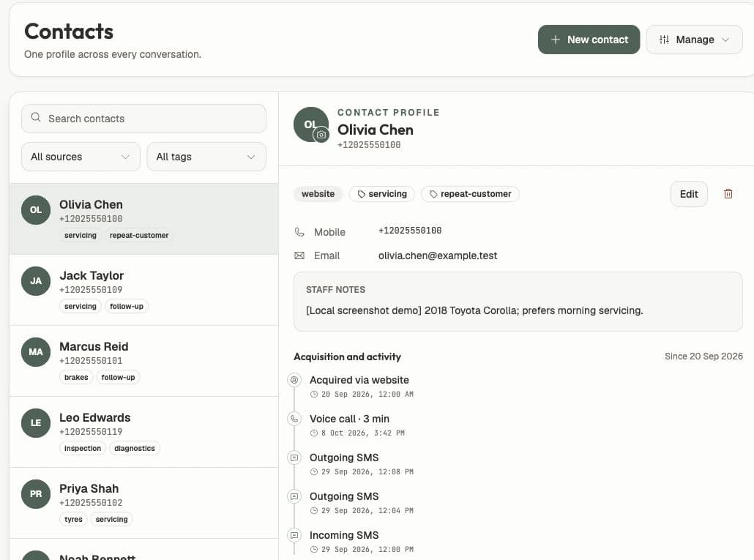The height and width of the screenshot is (560, 754).
Task: Focus the Search contacts field
Action: point(143,119)
